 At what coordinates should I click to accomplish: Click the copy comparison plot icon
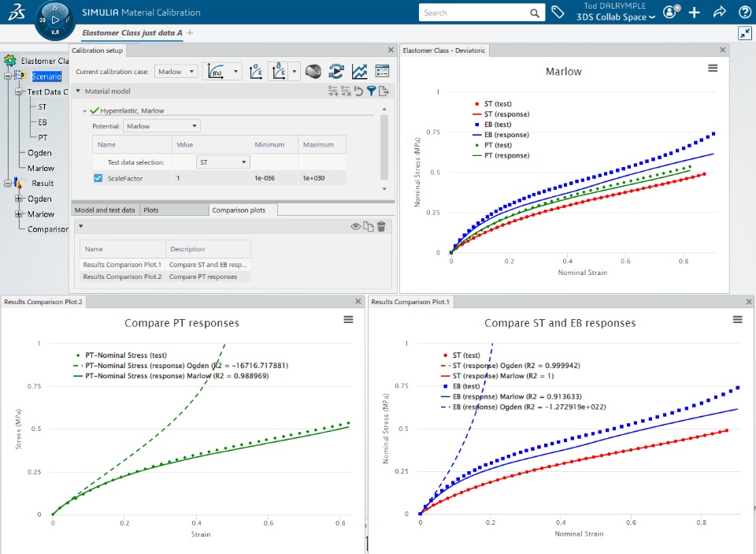pos(369,226)
